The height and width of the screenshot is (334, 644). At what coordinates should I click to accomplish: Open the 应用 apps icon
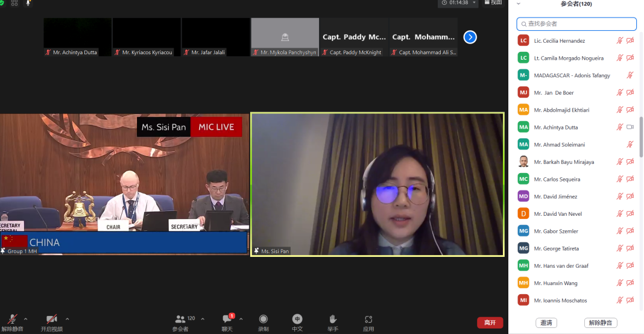(368, 320)
